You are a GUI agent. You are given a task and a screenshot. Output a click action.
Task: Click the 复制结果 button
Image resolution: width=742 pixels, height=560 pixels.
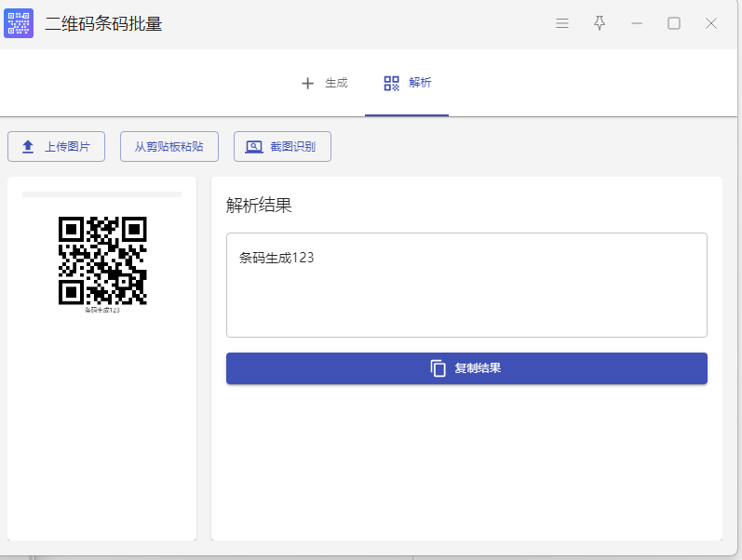[x=466, y=368]
